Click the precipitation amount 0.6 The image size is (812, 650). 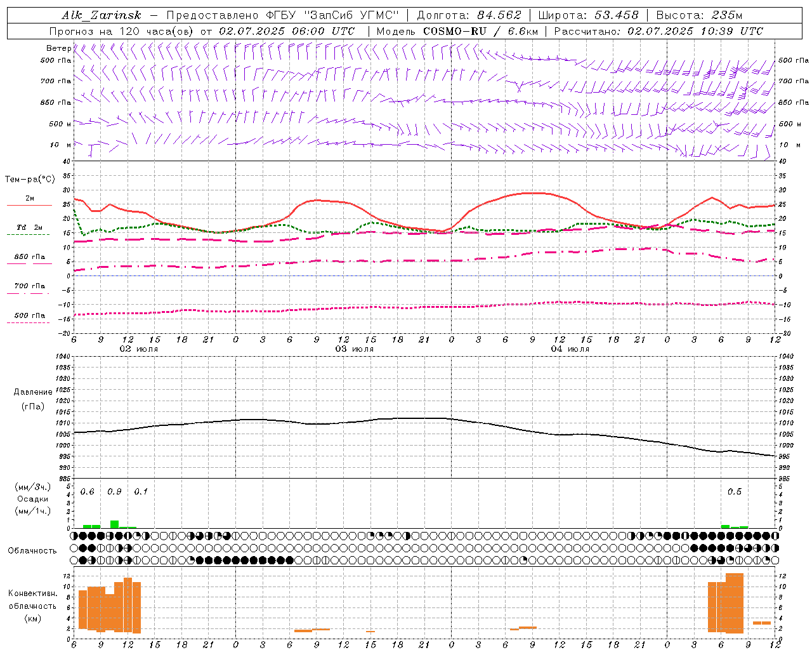pyautogui.click(x=88, y=492)
